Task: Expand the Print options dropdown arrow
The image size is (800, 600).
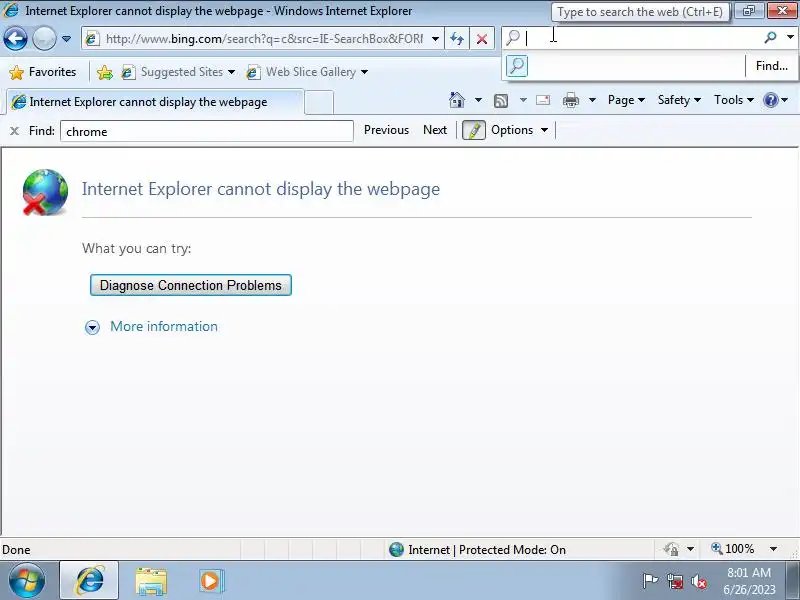Action: pos(592,100)
